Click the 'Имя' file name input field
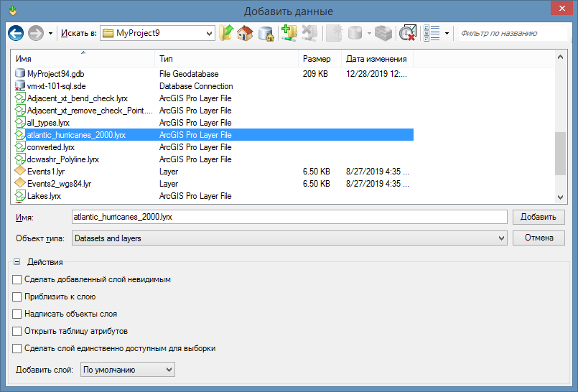578x392 pixels. coord(289,217)
